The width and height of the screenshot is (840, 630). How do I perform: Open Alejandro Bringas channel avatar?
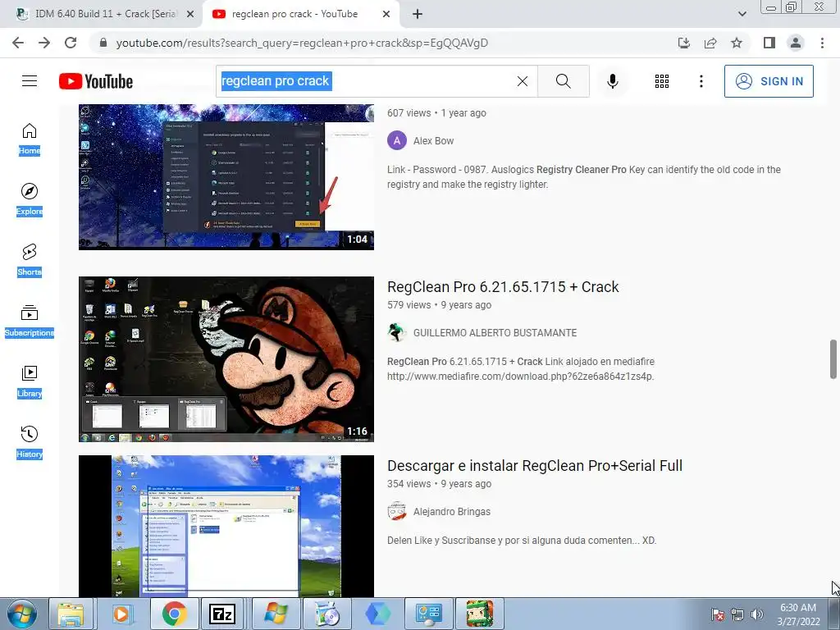coord(397,512)
